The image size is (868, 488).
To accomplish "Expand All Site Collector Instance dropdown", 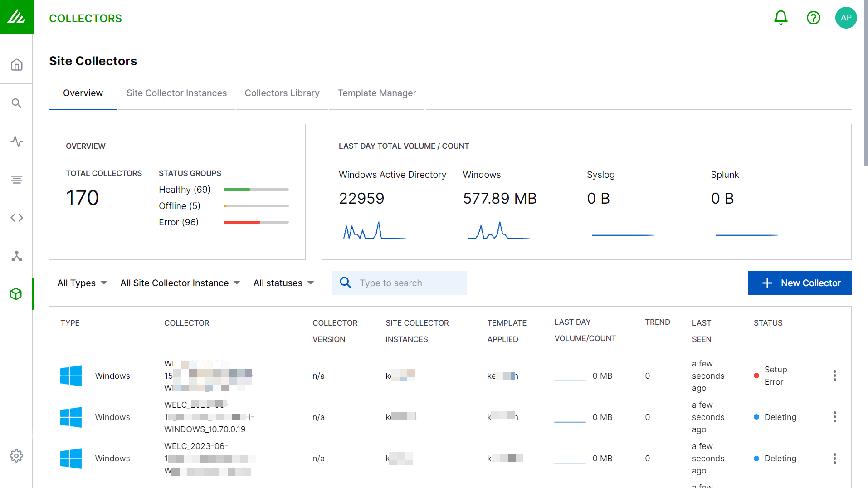I will (180, 283).
